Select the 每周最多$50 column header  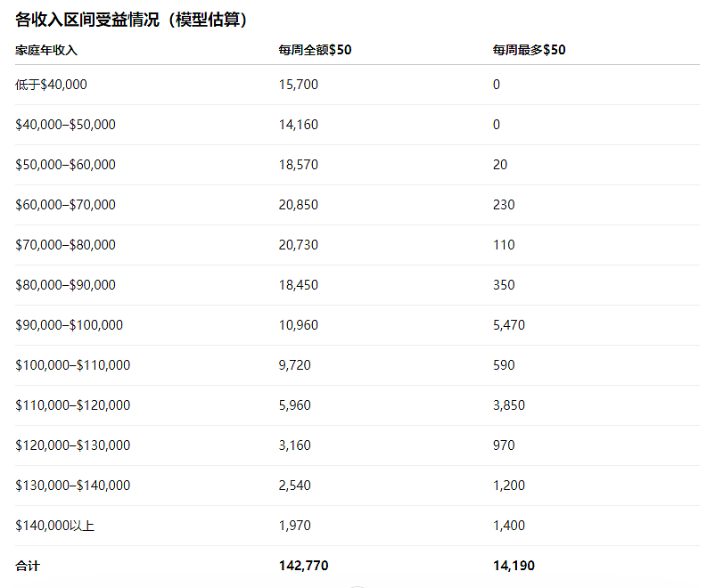529,50
